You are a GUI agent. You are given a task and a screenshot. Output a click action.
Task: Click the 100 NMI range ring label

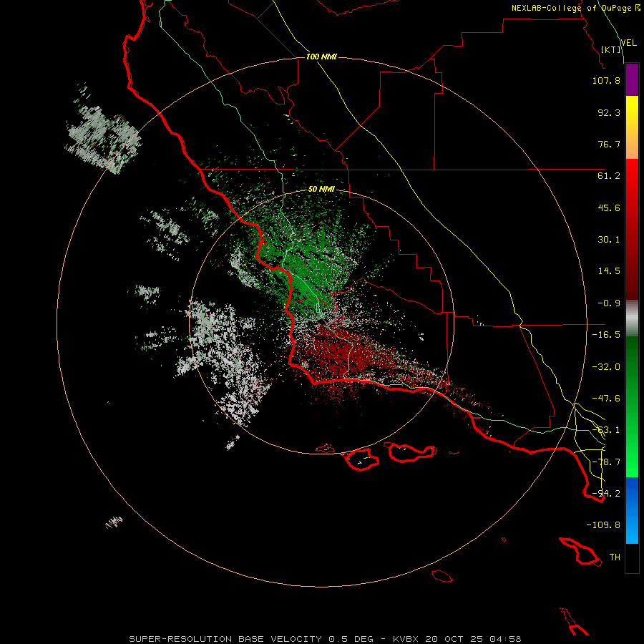[x=321, y=57]
